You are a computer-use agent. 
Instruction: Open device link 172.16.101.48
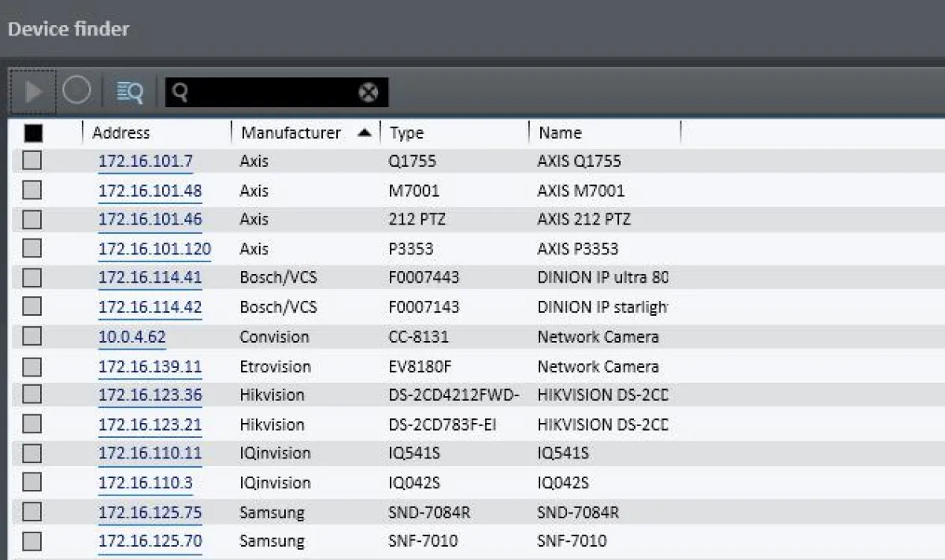point(150,190)
